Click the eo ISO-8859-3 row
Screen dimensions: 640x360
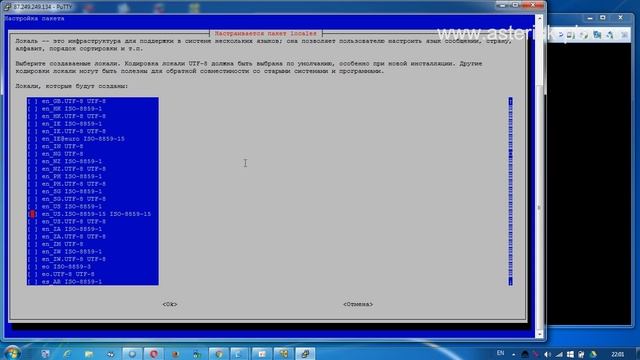pyautogui.click(x=93, y=267)
